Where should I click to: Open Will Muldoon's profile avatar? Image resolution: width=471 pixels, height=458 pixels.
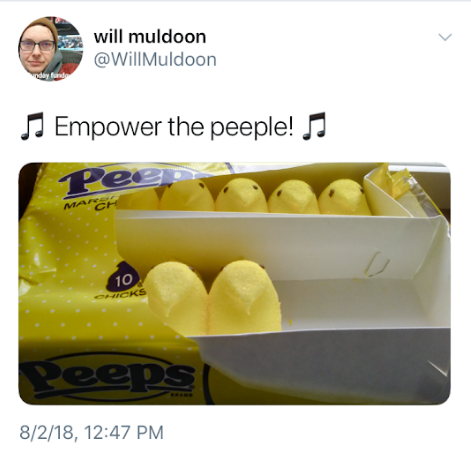[x=51, y=49]
